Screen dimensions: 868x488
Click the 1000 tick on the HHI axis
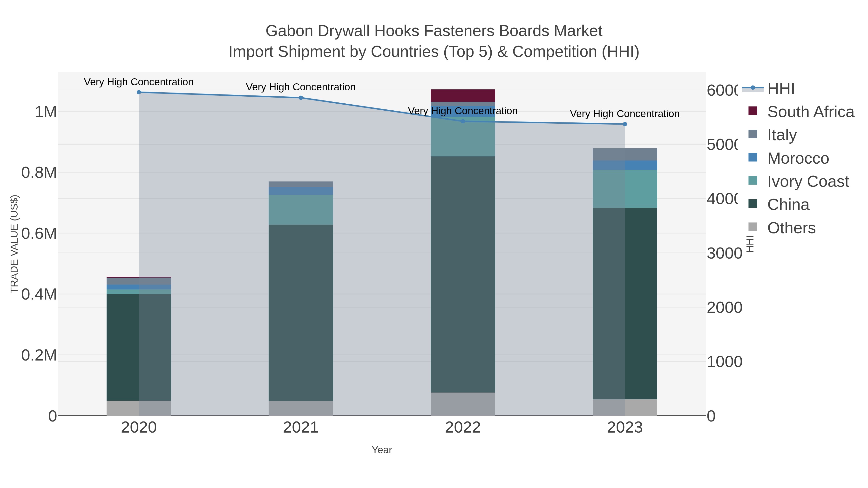pyautogui.click(x=725, y=362)
